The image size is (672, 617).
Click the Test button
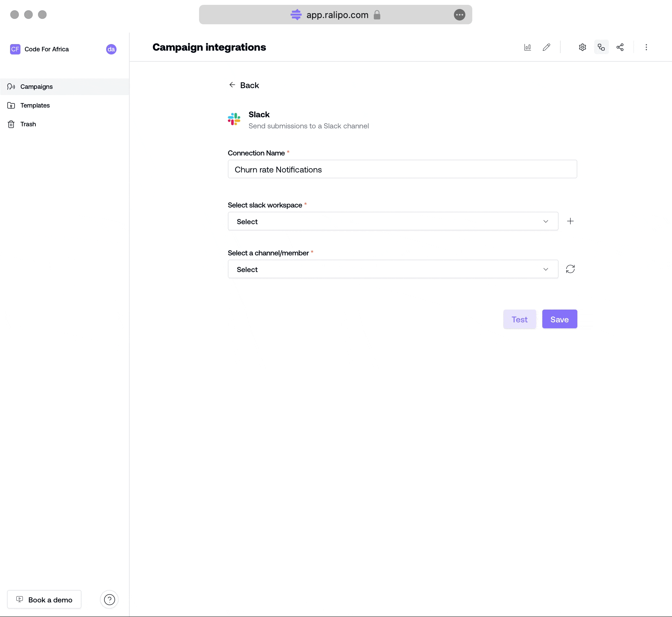(519, 319)
